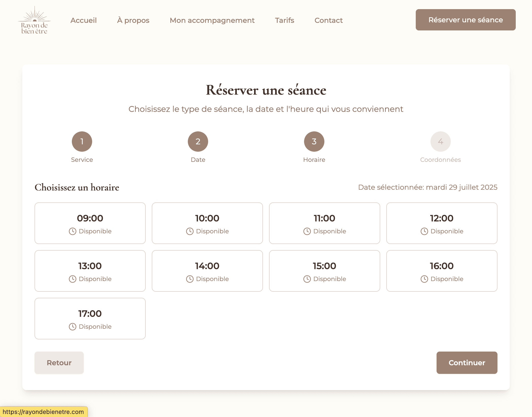Pick the 15:00 time slot
Image resolution: width=532 pixels, height=417 pixels.
(x=324, y=271)
